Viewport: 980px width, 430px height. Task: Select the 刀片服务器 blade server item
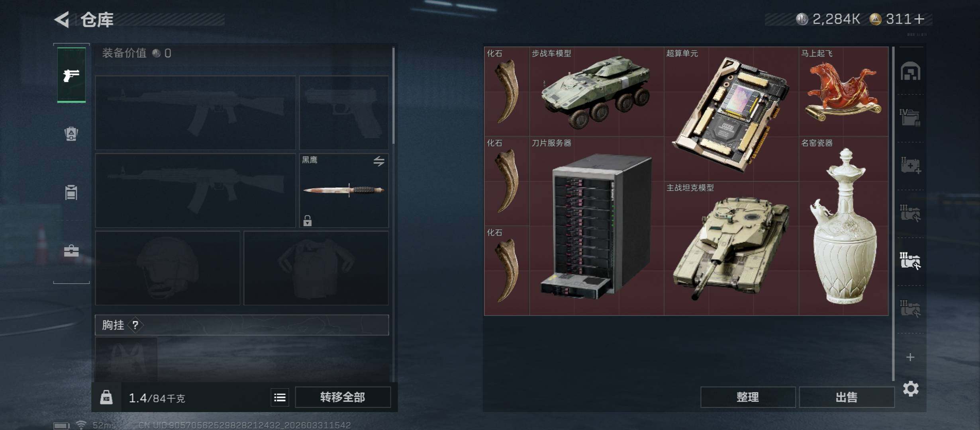click(596, 226)
